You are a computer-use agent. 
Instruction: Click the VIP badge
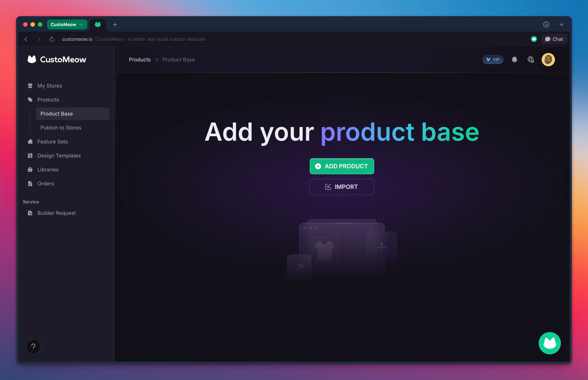point(493,59)
